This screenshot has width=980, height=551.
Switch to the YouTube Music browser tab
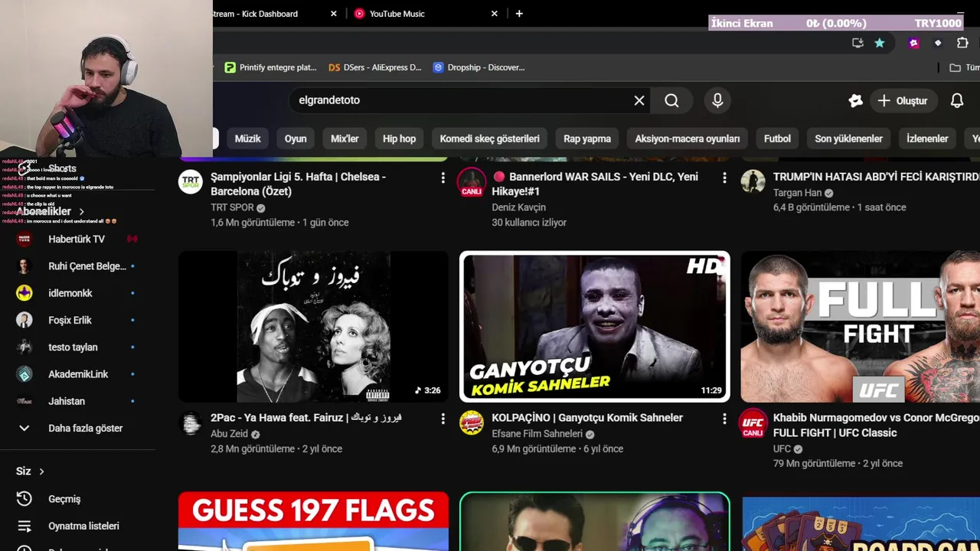[425, 14]
